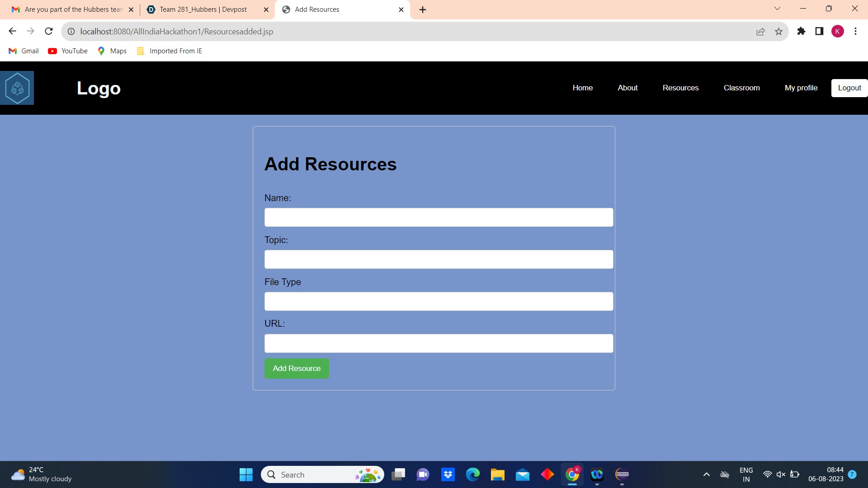Image resolution: width=868 pixels, height=488 pixels.
Task: Show hidden system tray icons
Action: pos(706,474)
